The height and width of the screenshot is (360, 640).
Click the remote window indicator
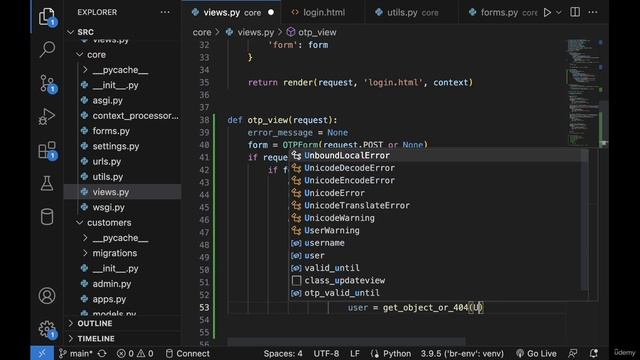(x=42, y=353)
